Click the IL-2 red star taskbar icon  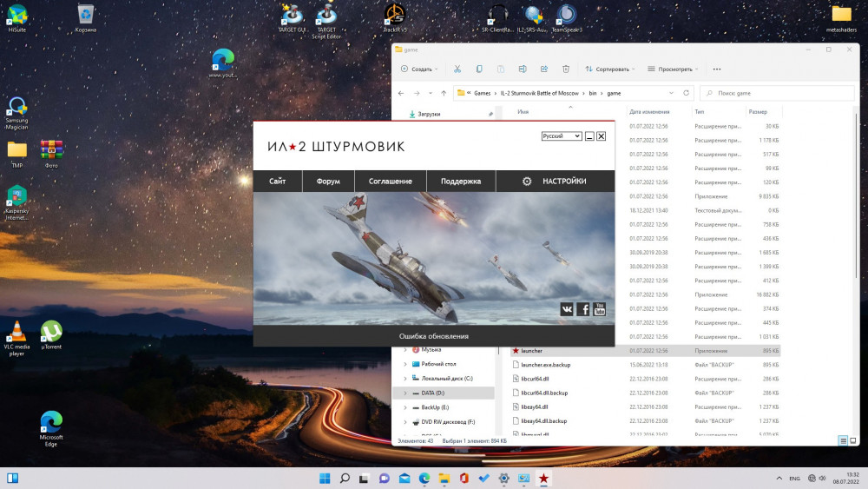click(543, 478)
